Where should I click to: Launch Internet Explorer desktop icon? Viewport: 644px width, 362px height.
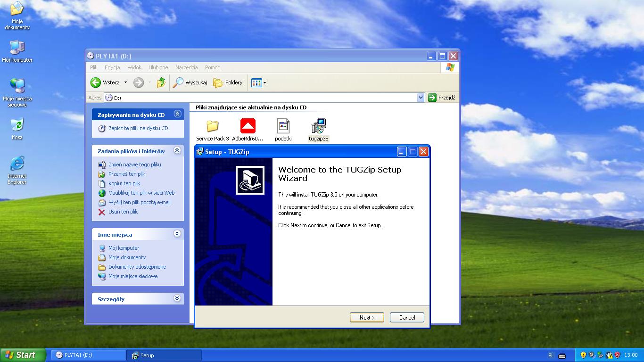[17, 170]
